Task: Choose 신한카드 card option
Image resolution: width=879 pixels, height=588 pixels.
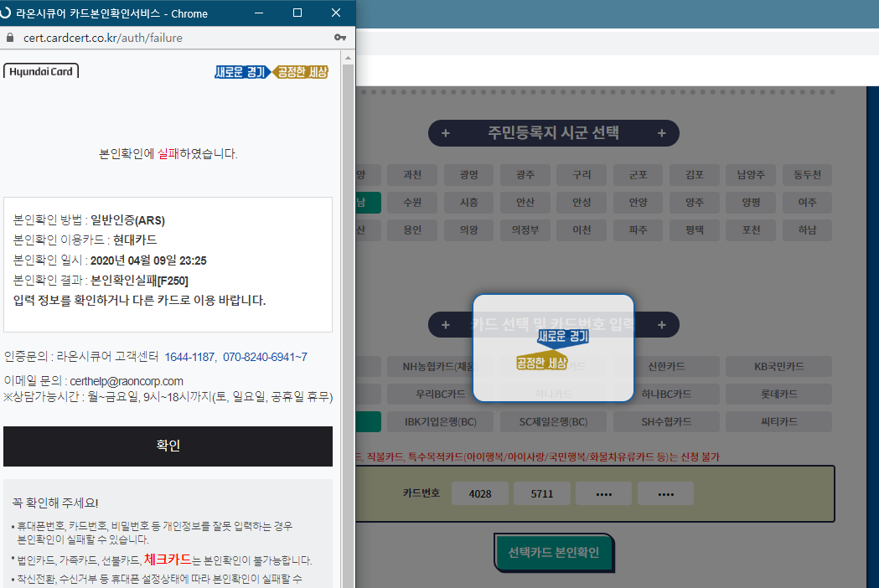Action: (666, 367)
